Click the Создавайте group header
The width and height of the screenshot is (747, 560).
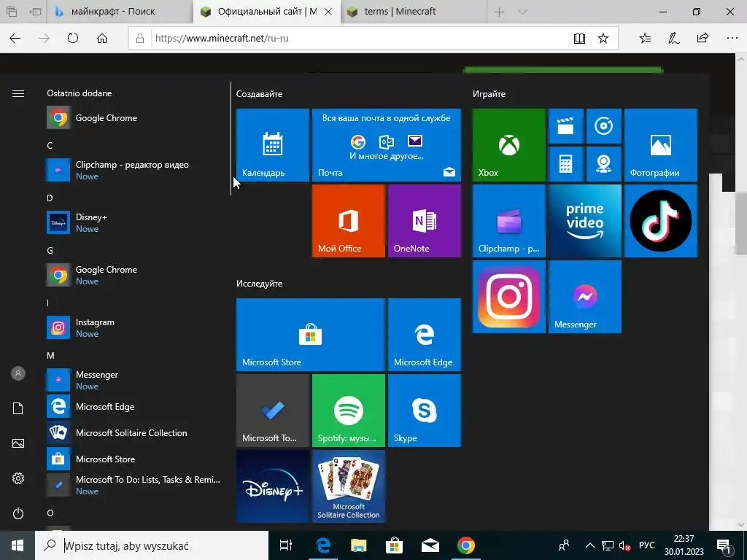(x=259, y=94)
